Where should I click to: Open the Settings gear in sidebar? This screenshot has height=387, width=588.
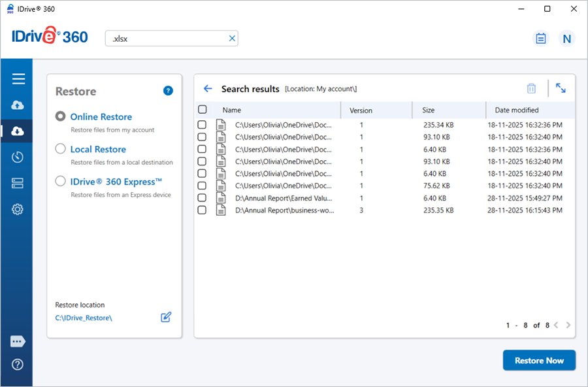(x=18, y=209)
